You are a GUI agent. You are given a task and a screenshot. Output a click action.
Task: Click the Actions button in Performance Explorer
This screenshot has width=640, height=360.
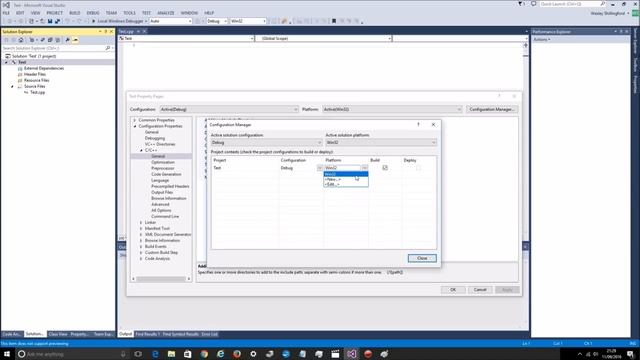tap(542, 40)
